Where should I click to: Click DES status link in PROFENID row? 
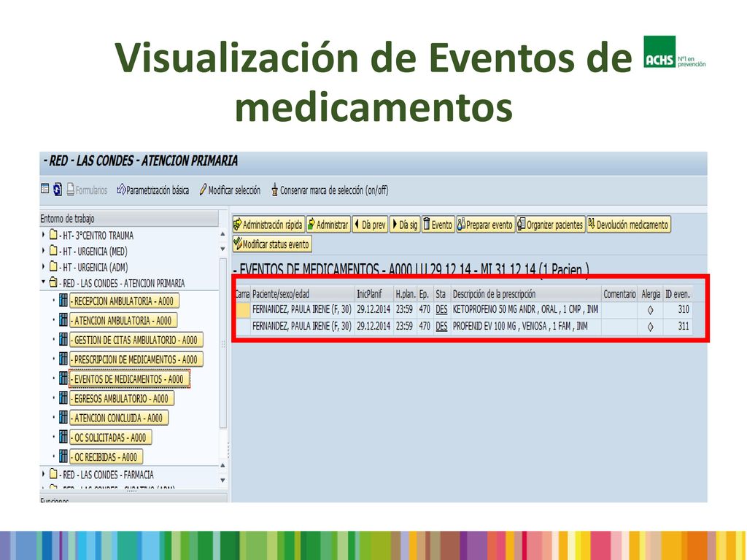pyautogui.click(x=441, y=326)
